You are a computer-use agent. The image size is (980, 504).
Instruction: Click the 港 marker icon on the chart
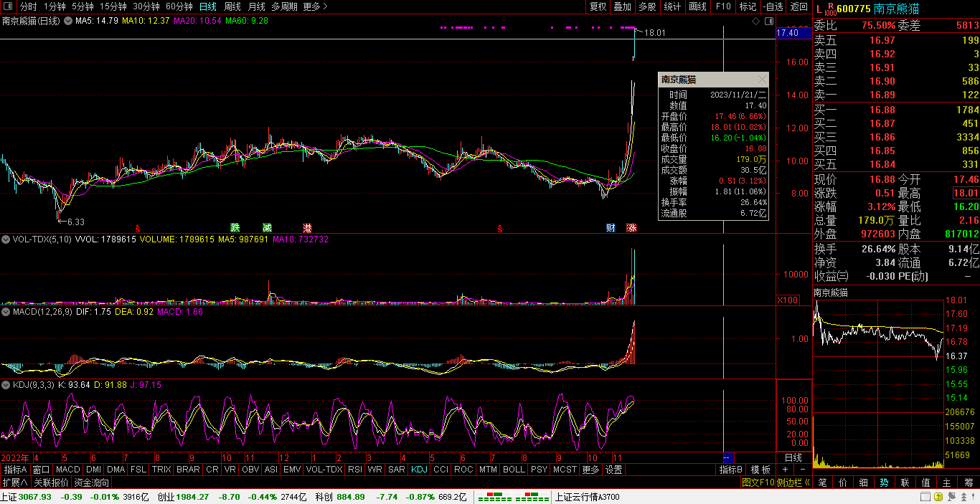308,228
